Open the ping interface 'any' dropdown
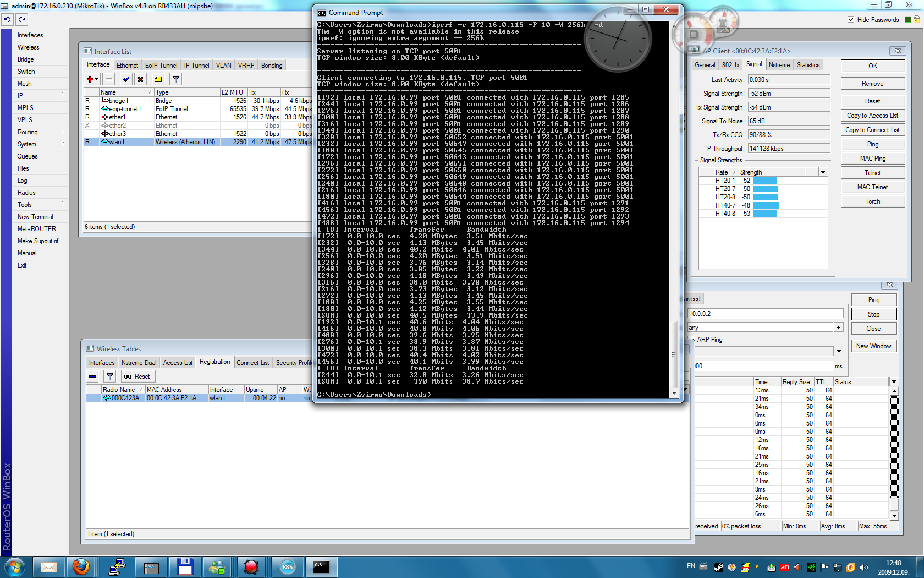924x578 pixels. point(838,327)
